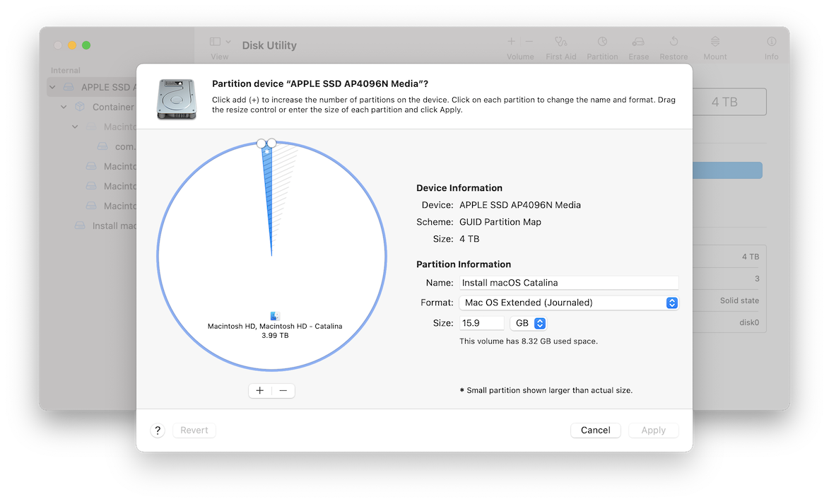Edit the partition Name field
829x504 pixels.
point(568,283)
